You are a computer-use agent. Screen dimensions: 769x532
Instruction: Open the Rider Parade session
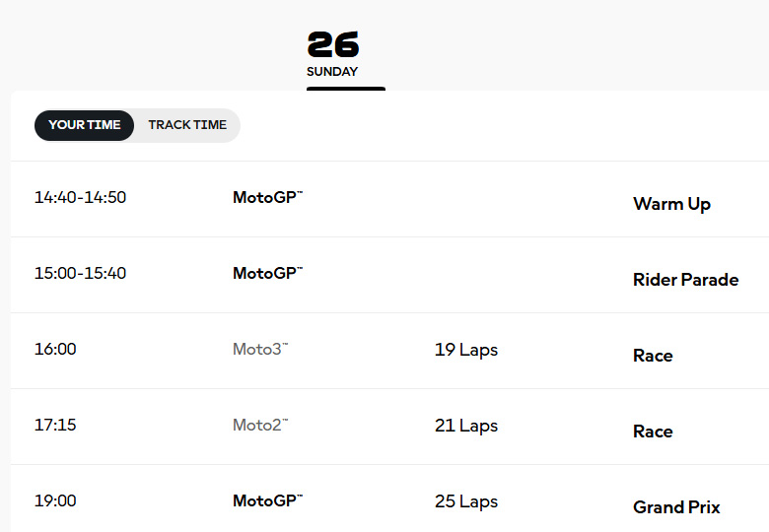click(x=685, y=280)
